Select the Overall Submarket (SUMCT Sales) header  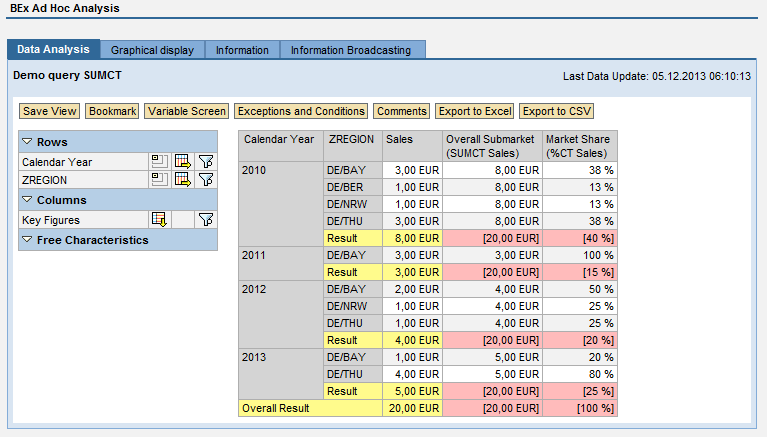tap(492, 146)
